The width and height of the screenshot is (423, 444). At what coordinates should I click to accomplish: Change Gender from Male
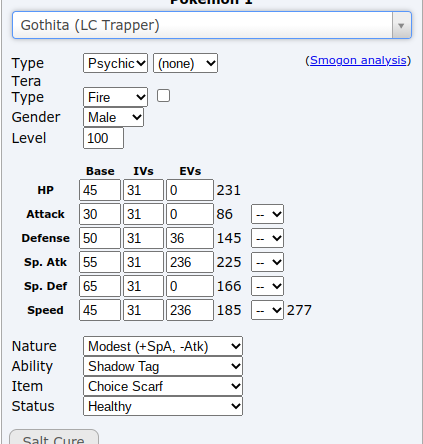pyautogui.click(x=113, y=117)
